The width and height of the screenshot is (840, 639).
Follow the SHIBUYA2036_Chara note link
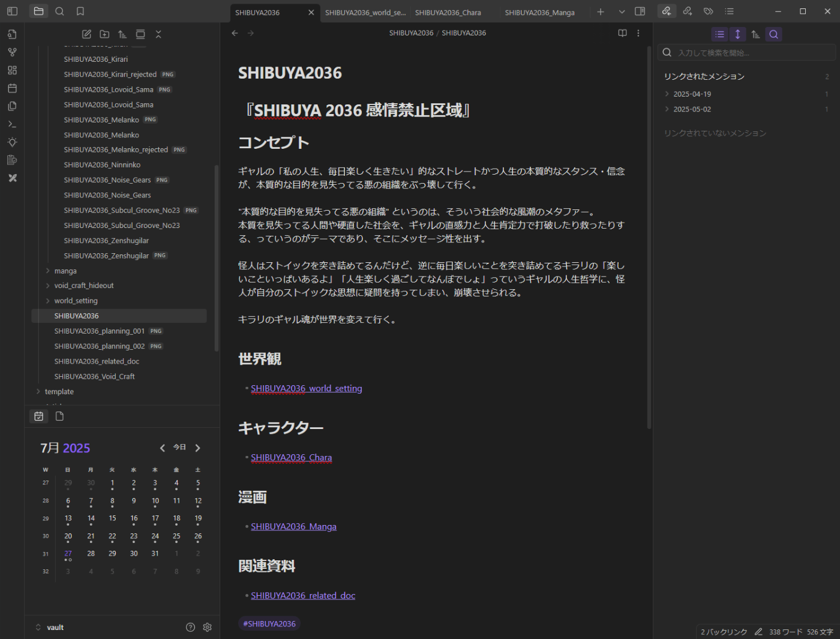pyautogui.click(x=291, y=457)
